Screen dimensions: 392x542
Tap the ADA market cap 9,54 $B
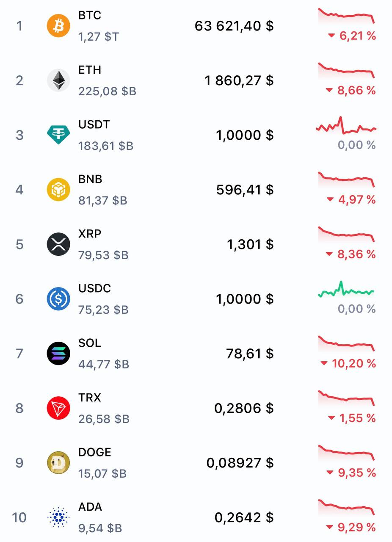click(x=100, y=528)
